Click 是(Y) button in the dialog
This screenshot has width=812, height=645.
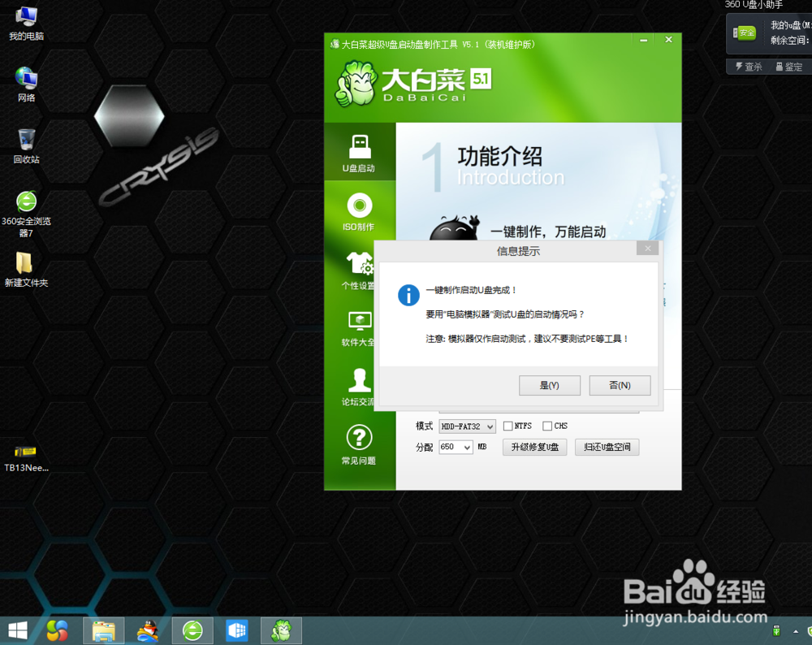coord(550,385)
